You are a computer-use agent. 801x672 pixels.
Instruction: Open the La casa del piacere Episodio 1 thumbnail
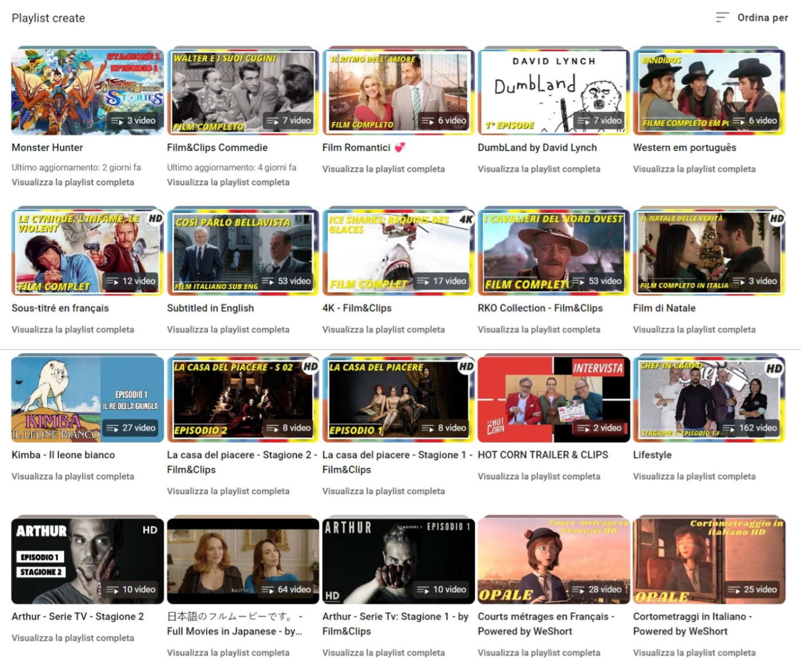398,399
